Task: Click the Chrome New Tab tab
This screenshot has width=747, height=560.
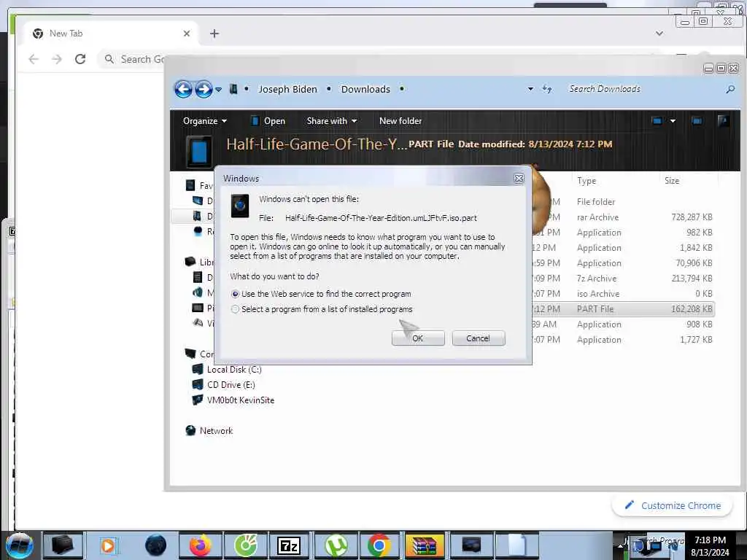Action: tap(109, 34)
